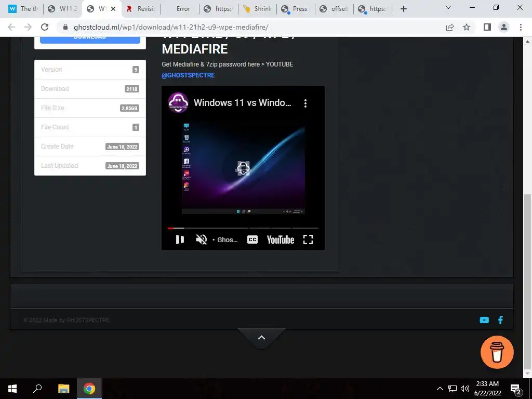
Task: Switch to the 'offset' tab
Action: pos(335,9)
